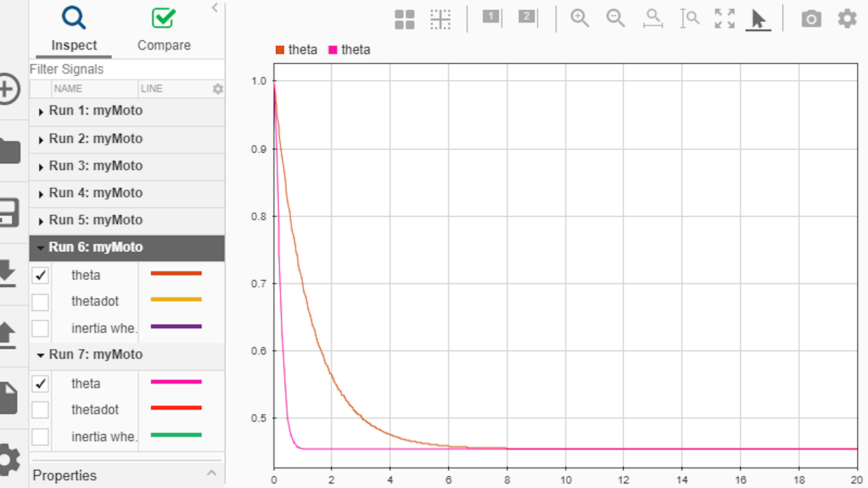Click the magenta theta legend entry
Viewport: 868px width, 488px height.
(349, 50)
